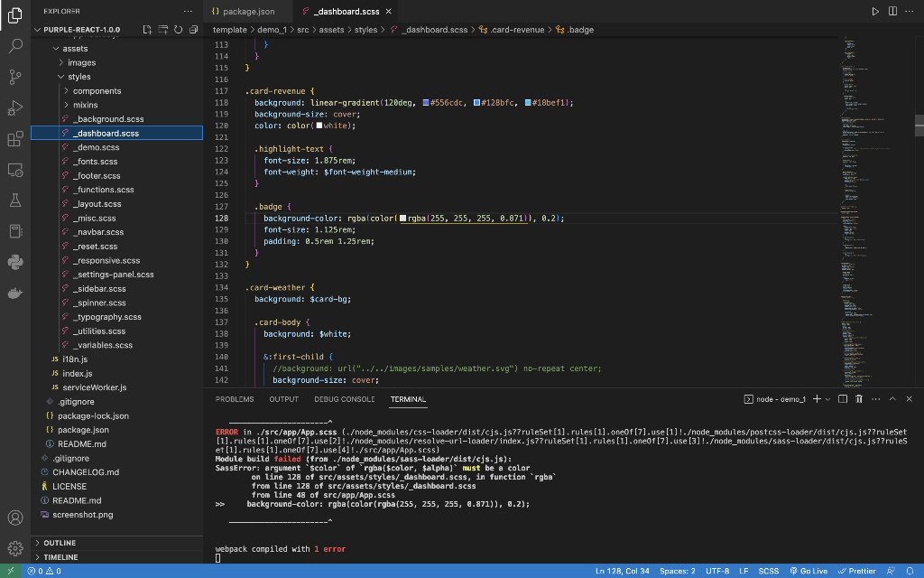The height and width of the screenshot is (578, 924).
Task: Switch to the OUTPUT panel tab
Action: click(284, 399)
